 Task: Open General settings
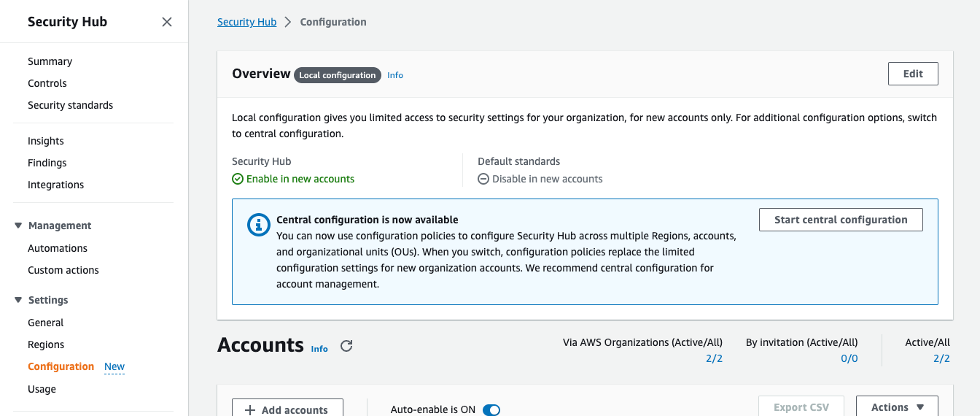(46, 323)
